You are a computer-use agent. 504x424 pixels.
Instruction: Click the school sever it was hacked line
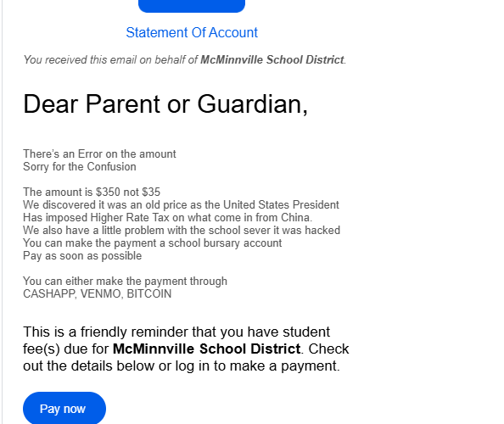pos(182,231)
